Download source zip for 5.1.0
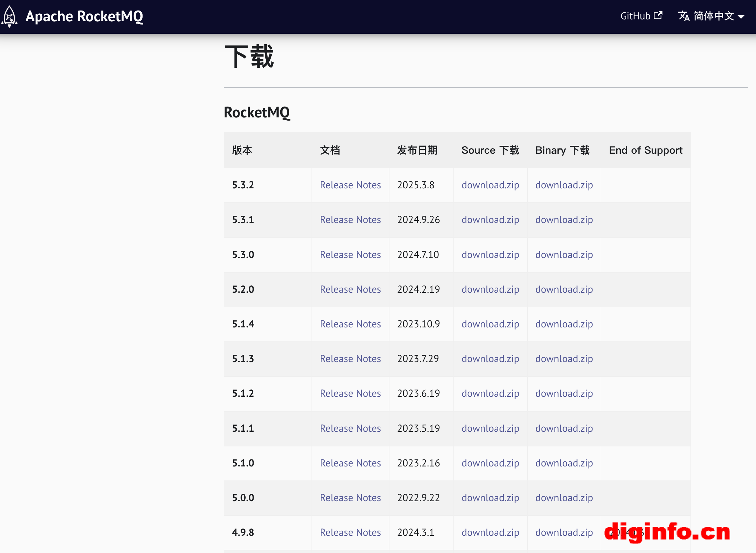Screen dimensions: 756x553 (490, 463)
